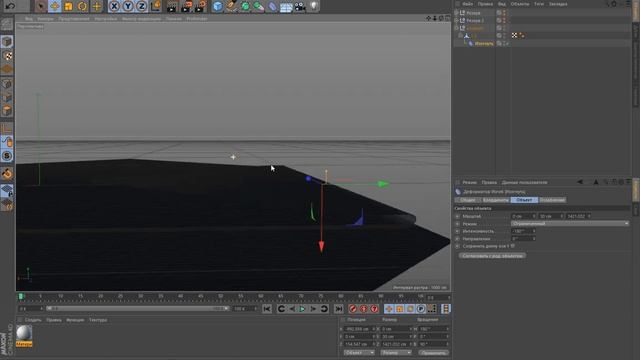The width and height of the screenshot is (640, 360).
Task: Expand the second object tree row
Action: click(456, 20)
